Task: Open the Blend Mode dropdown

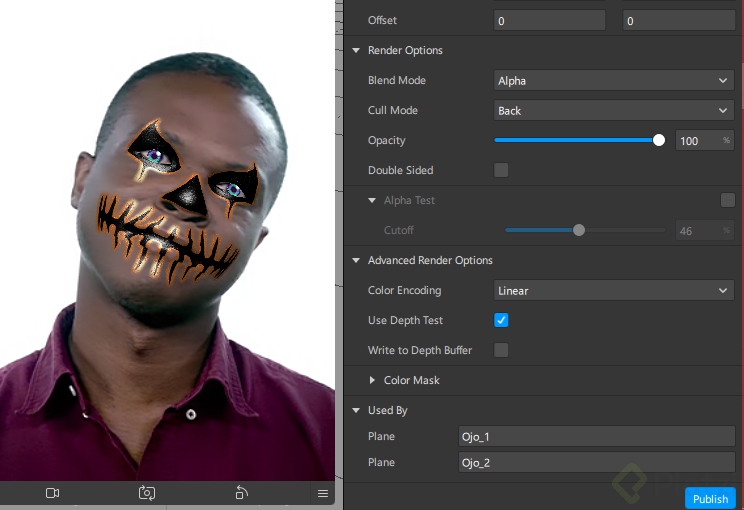Action: coord(614,80)
